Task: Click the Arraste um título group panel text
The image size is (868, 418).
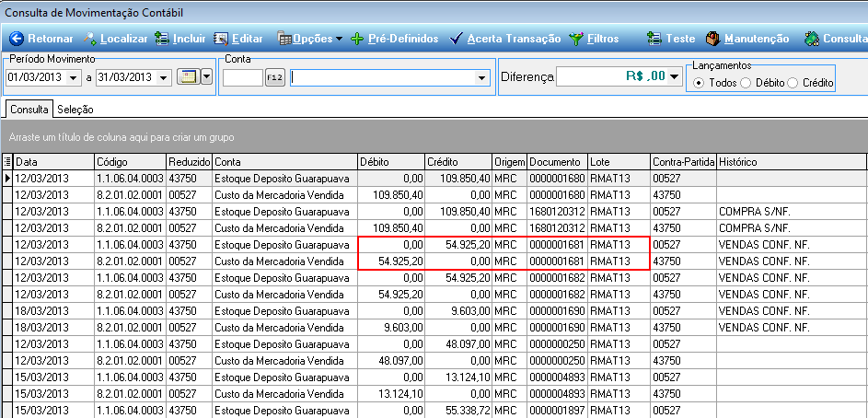Action: 122,137
